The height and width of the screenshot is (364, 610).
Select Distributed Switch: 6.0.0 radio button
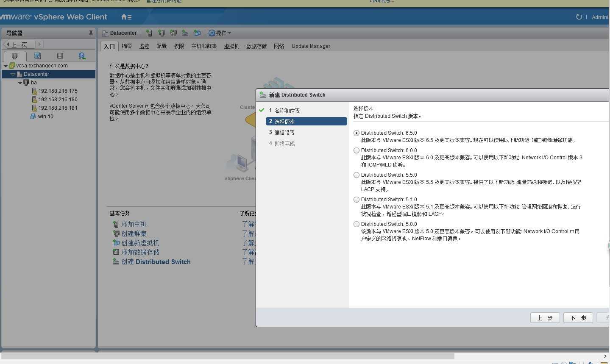click(x=357, y=150)
